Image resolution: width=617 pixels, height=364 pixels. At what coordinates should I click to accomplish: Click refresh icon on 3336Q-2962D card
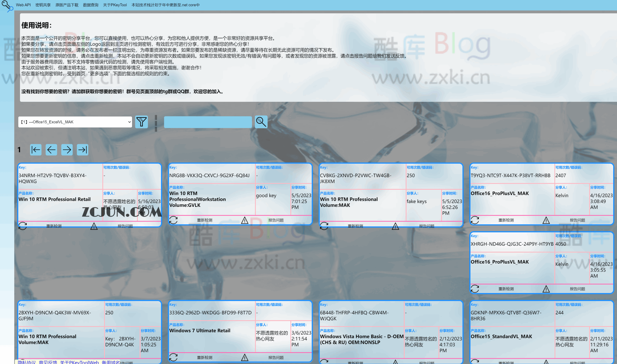pos(173,357)
